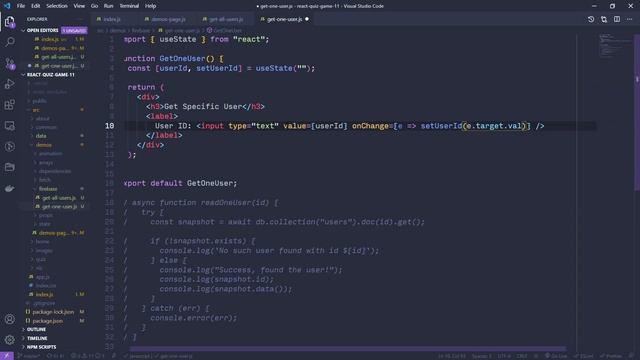Screen dimensions: 640x360
Task: Open Run and Debug view icon
Action: coord(10,84)
